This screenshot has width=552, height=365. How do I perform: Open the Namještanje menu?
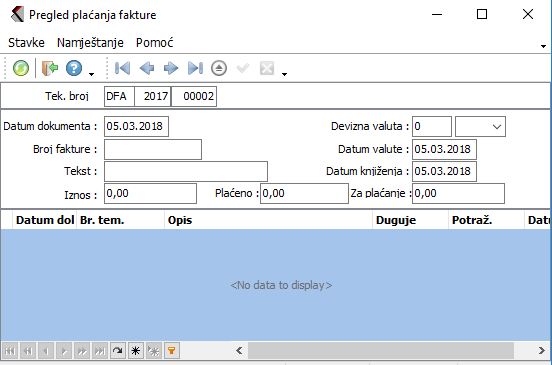tap(90, 43)
